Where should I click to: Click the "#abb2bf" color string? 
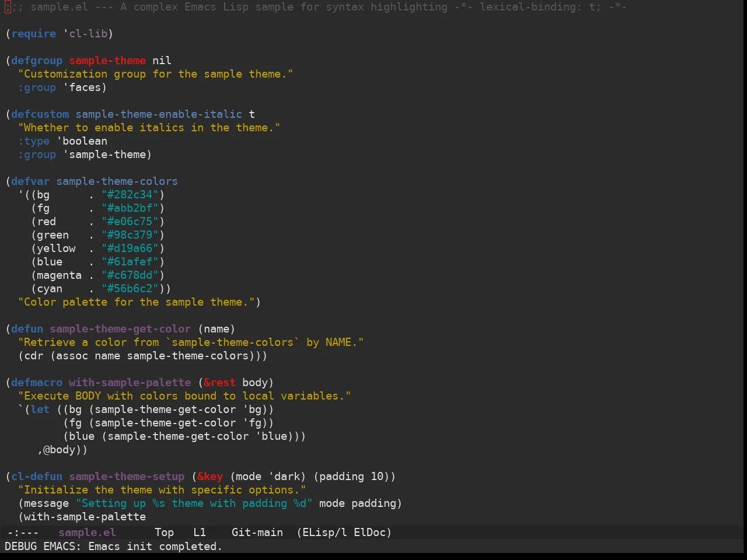click(x=130, y=208)
